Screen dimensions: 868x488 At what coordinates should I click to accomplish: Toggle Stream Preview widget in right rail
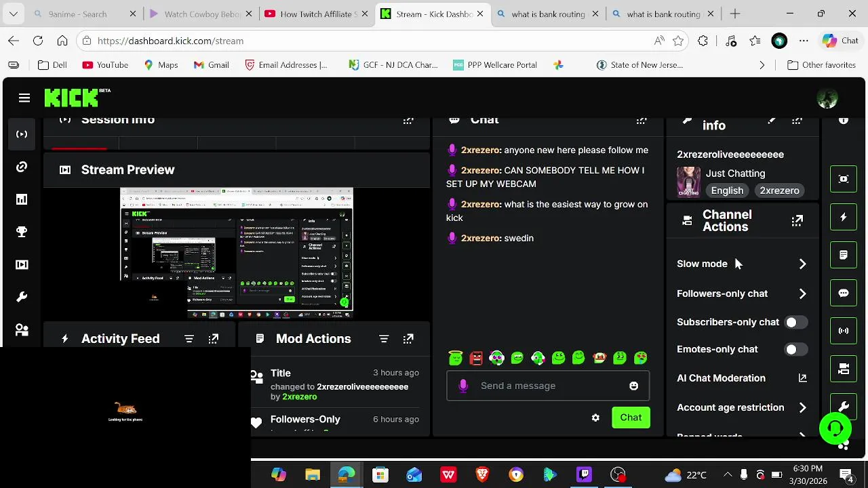coord(844,179)
